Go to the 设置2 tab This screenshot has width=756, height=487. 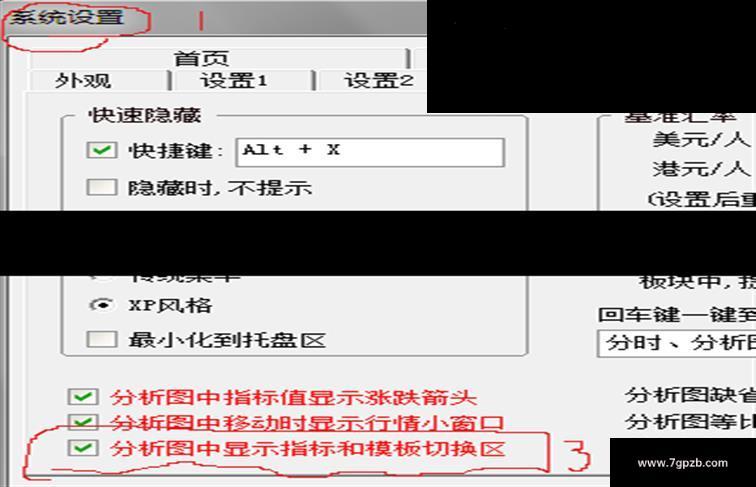(x=378, y=81)
